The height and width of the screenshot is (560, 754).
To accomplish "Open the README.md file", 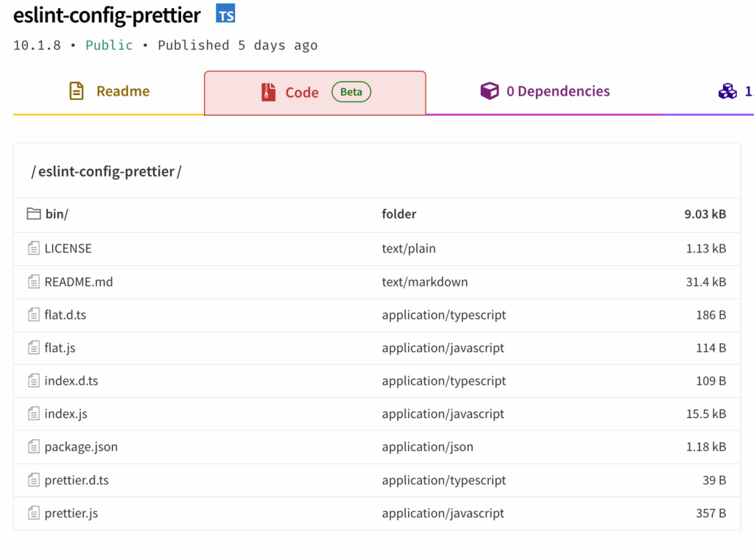I will click(x=79, y=282).
